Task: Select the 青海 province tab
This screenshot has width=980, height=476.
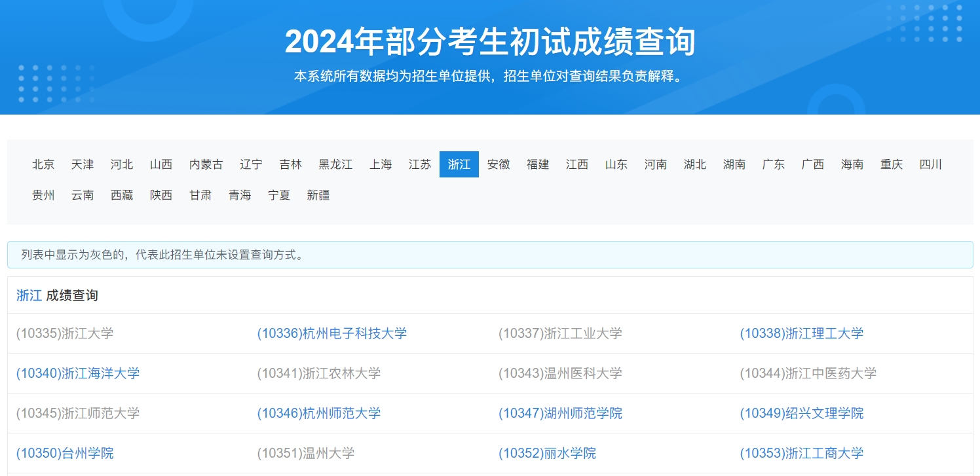Action: pos(240,195)
